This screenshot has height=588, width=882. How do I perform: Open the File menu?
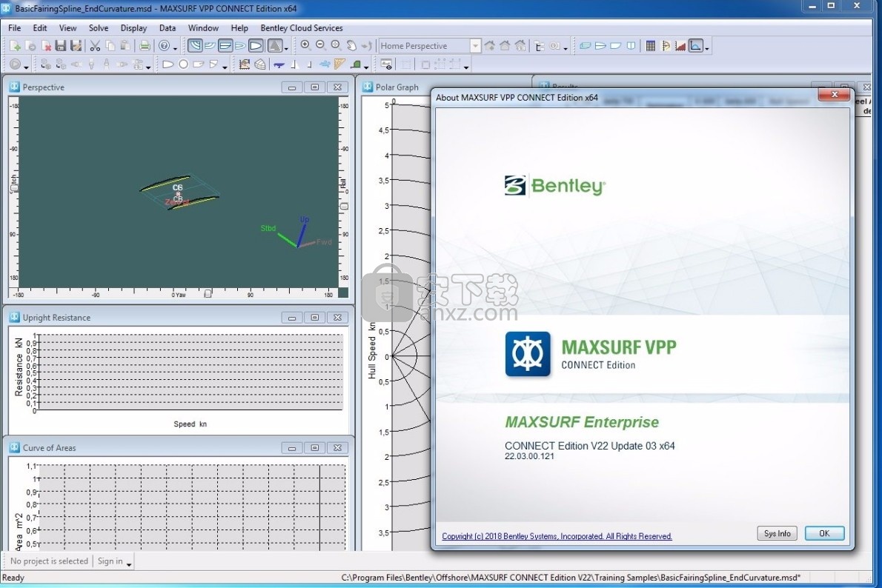coord(15,28)
